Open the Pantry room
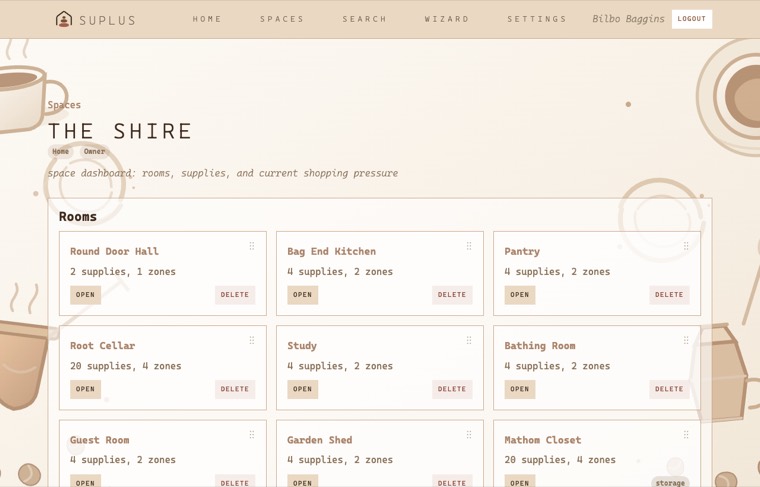 click(x=520, y=295)
